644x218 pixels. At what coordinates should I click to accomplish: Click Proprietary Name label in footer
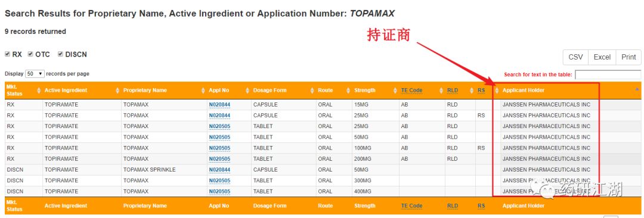(x=145, y=206)
